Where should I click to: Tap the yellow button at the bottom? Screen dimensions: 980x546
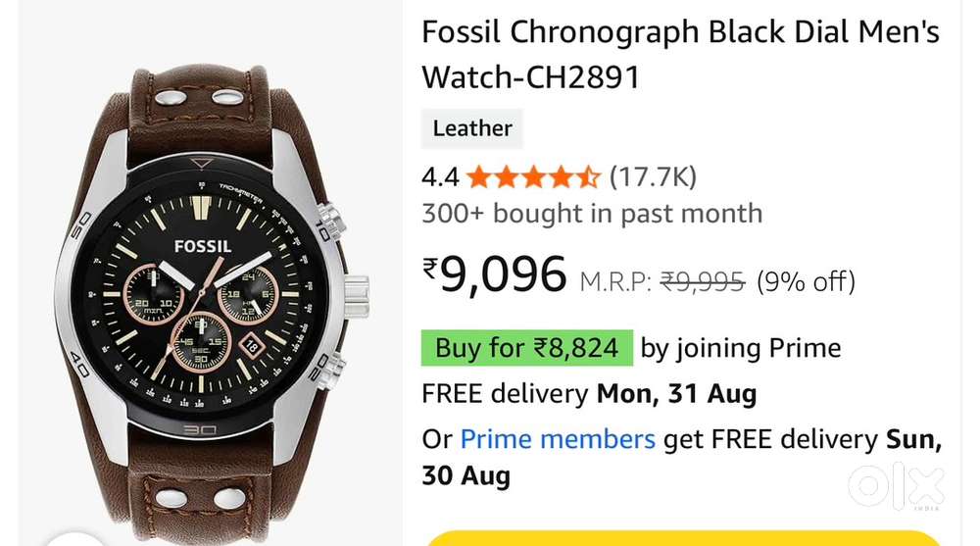coord(682,538)
